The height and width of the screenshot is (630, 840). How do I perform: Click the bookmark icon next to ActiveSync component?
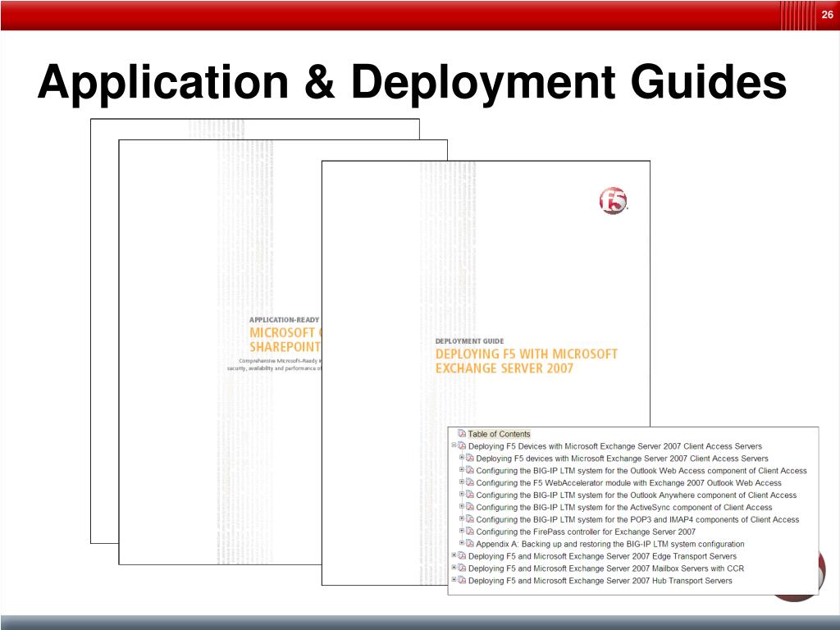pyautogui.click(x=470, y=507)
